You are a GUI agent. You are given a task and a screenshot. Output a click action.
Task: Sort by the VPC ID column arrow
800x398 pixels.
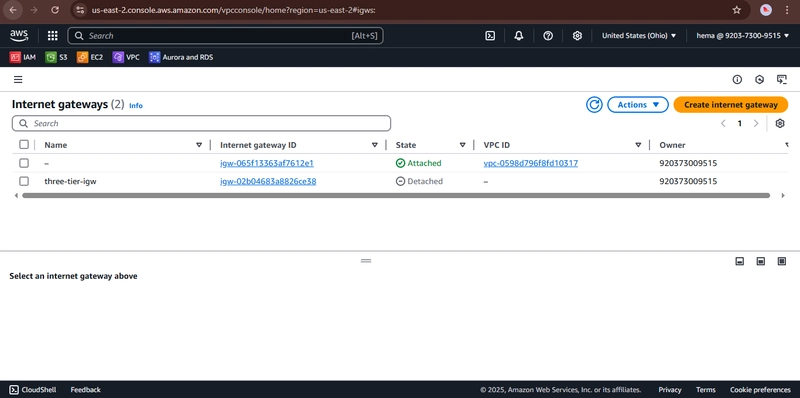click(x=638, y=145)
